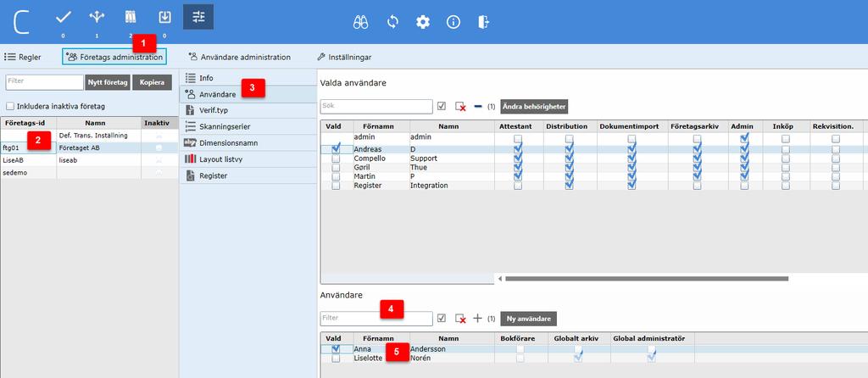Open the checkmark approval icon in header
Screen dimensions: 868x378
point(63,17)
